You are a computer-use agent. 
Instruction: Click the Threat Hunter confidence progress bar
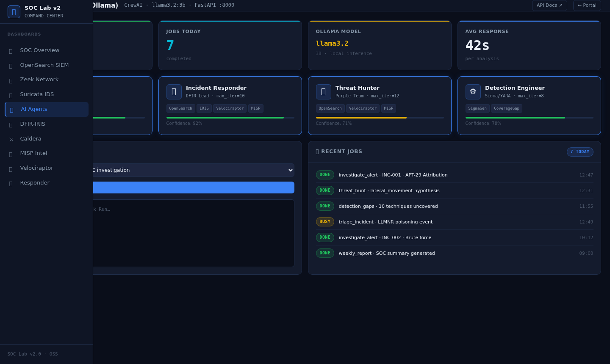380,117
